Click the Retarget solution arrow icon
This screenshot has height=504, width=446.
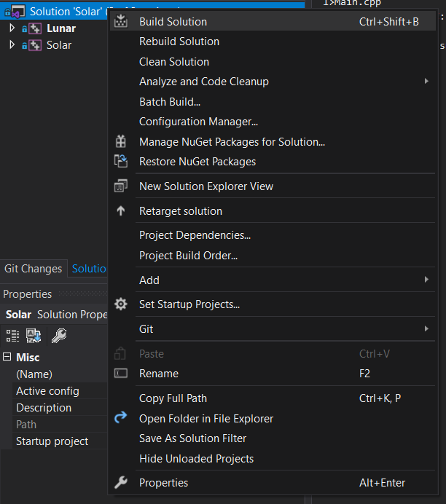tap(122, 211)
